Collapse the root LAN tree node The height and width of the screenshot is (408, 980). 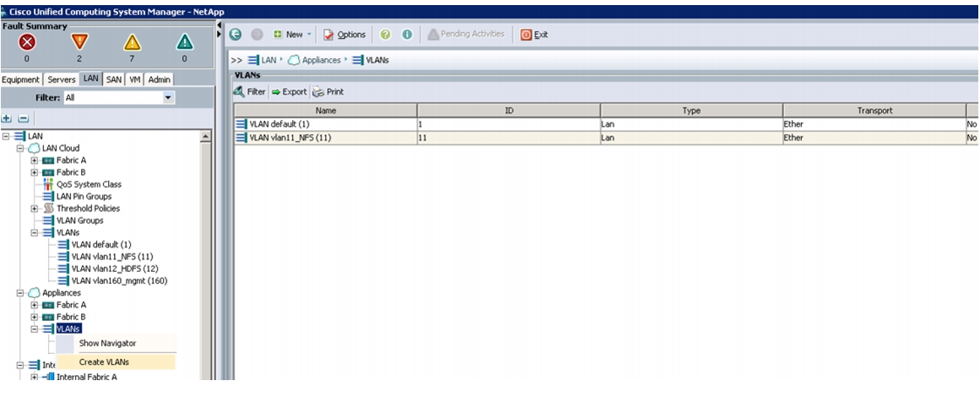pos(6,136)
